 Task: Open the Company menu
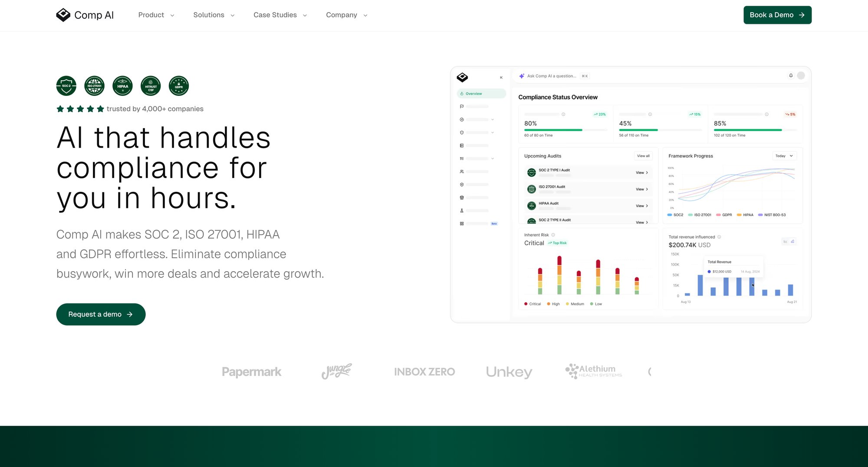point(346,15)
